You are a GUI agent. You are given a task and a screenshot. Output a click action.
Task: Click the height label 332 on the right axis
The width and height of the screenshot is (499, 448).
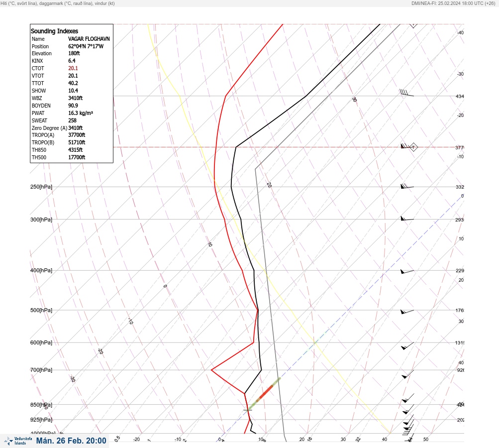460,187
